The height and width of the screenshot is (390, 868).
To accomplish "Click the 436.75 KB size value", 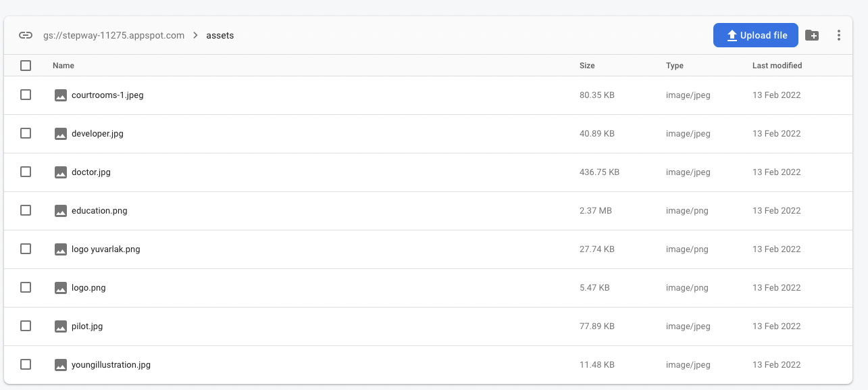I will [599, 172].
